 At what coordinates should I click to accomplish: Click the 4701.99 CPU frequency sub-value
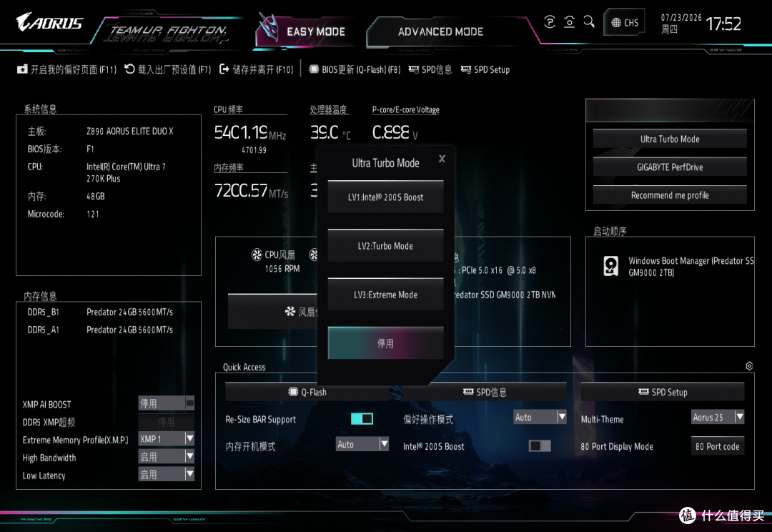click(254, 149)
